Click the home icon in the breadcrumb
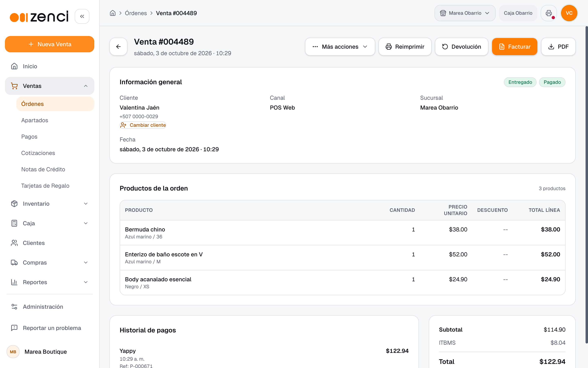 click(112, 13)
